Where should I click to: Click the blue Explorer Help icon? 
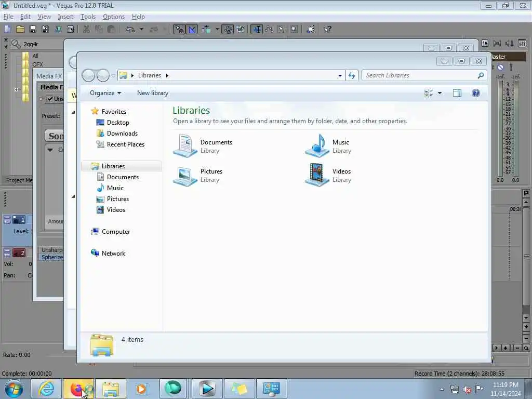[x=476, y=93]
